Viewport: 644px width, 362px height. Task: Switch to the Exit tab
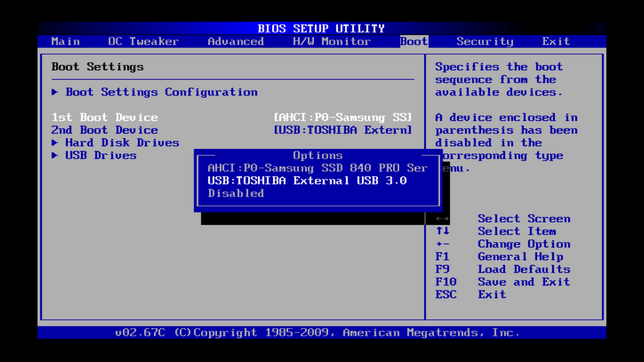[555, 41]
